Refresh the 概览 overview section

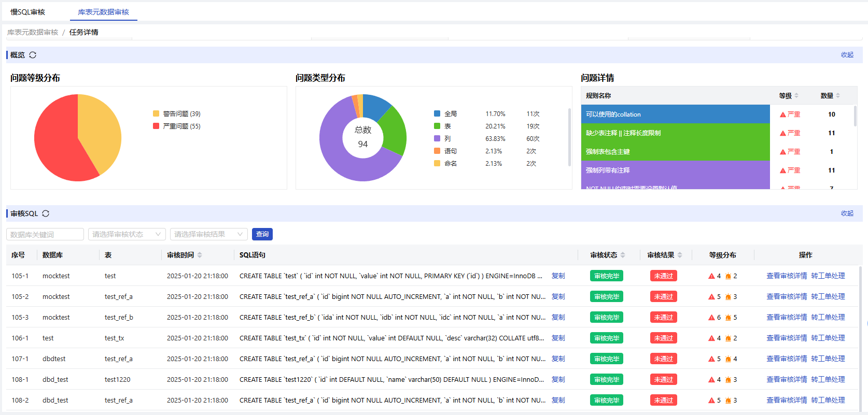tap(33, 55)
